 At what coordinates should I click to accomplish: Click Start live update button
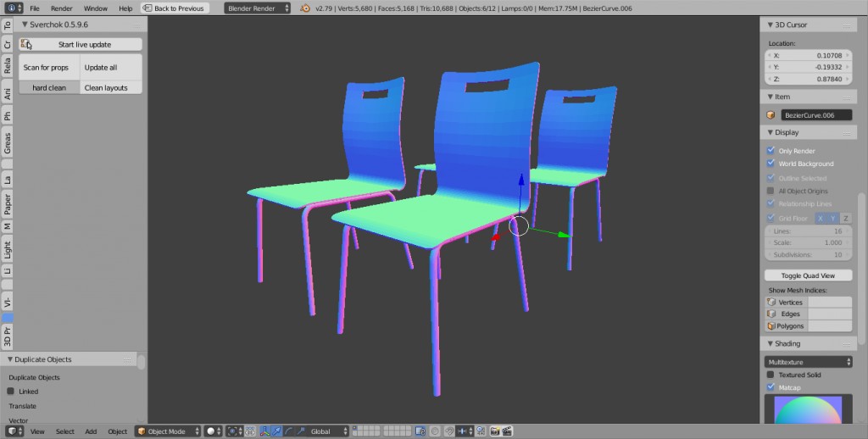(81, 44)
